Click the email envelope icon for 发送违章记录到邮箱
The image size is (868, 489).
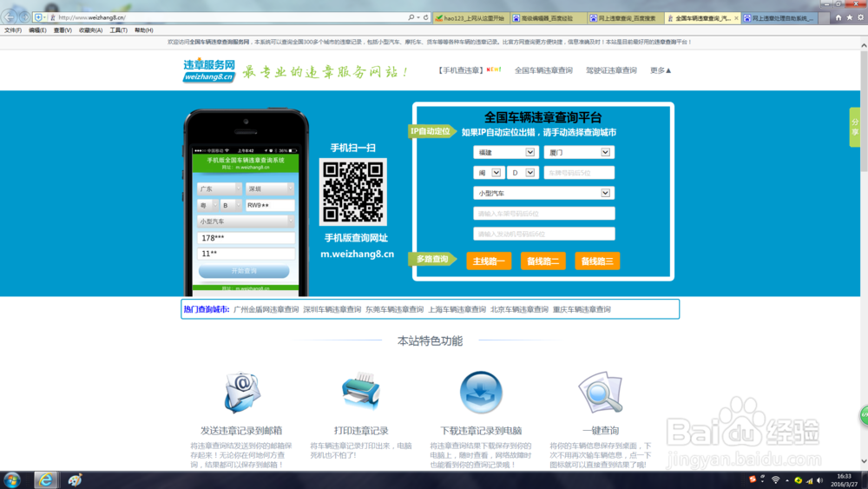tap(242, 393)
